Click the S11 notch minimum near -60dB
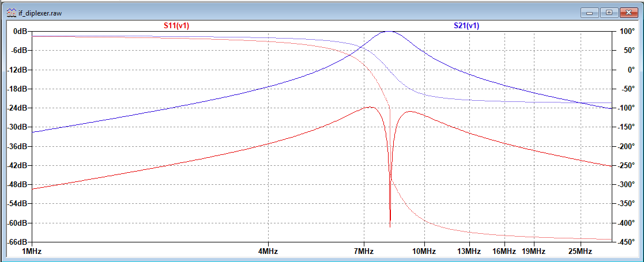Image resolution: width=644 pixels, height=262 pixels. point(390,226)
